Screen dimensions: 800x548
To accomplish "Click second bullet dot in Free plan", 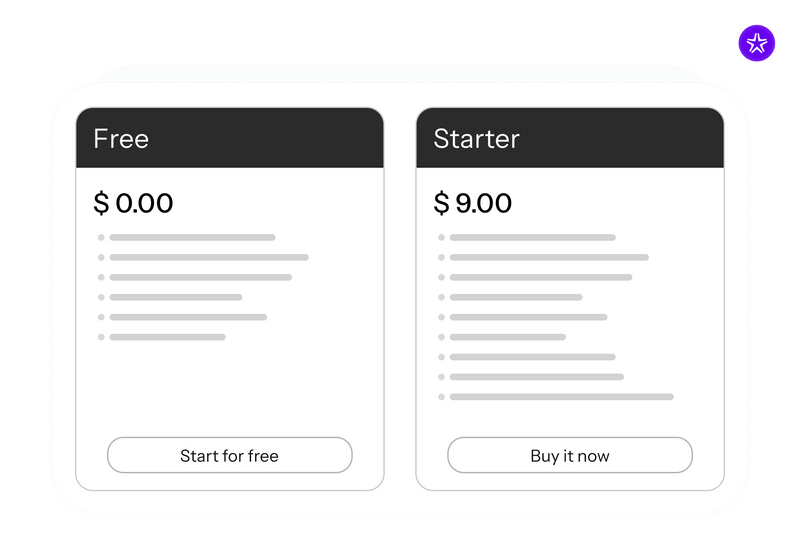I will point(101,257).
